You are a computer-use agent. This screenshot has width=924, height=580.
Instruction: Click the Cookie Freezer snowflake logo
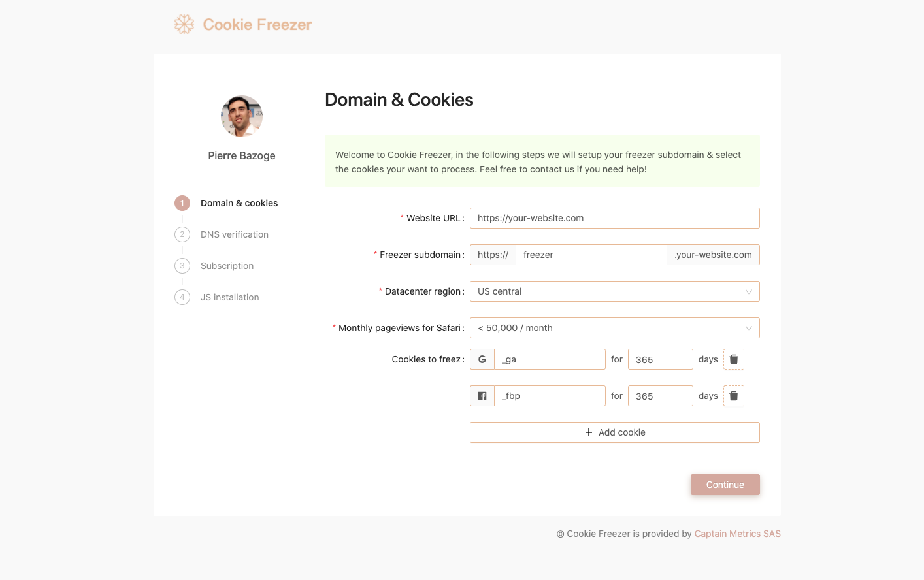(184, 24)
